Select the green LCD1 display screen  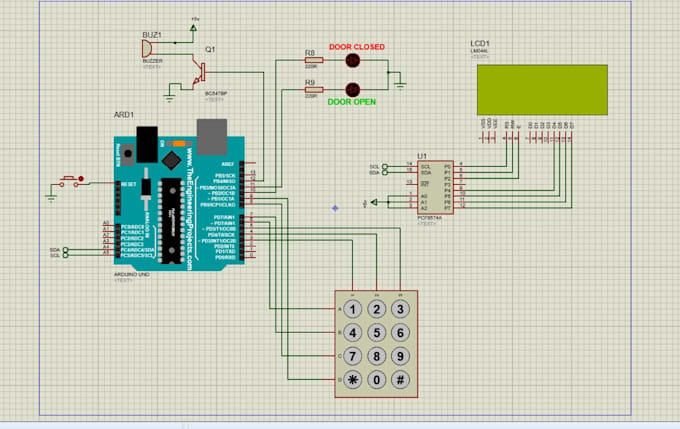[x=542, y=90]
